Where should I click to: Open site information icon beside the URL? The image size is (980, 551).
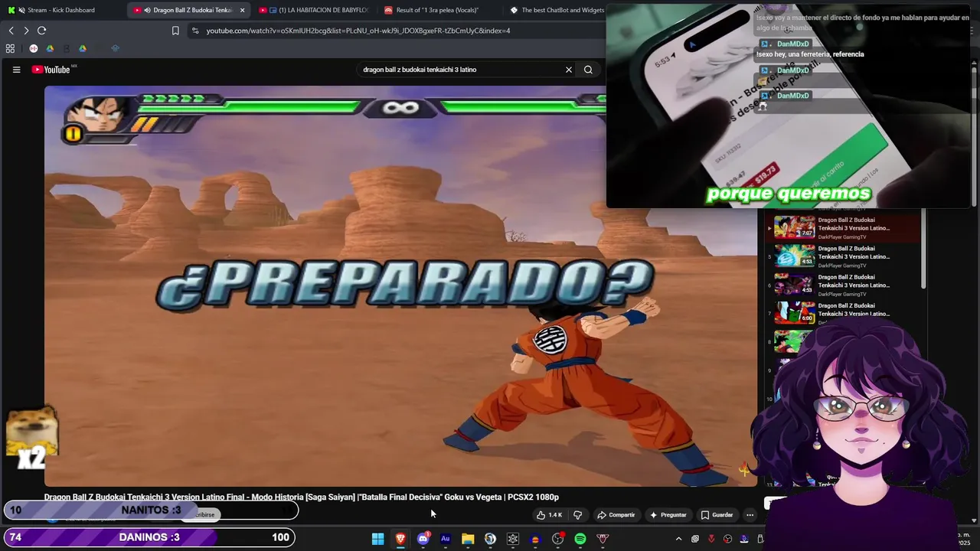click(195, 31)
